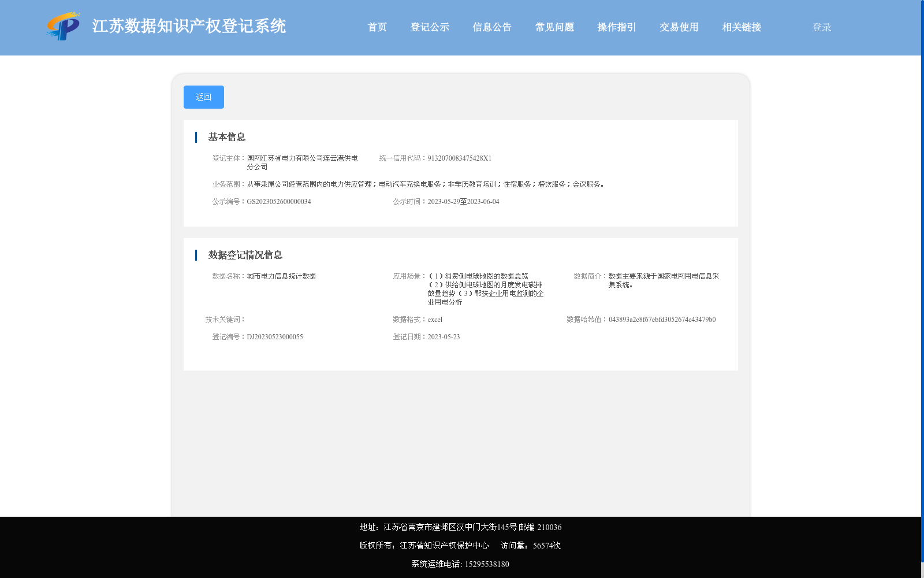Click publicity period 2023-05-29至2023-06-04
This screenshot has width=924, height=578.
pyautogui.click(x=463, y=202)
